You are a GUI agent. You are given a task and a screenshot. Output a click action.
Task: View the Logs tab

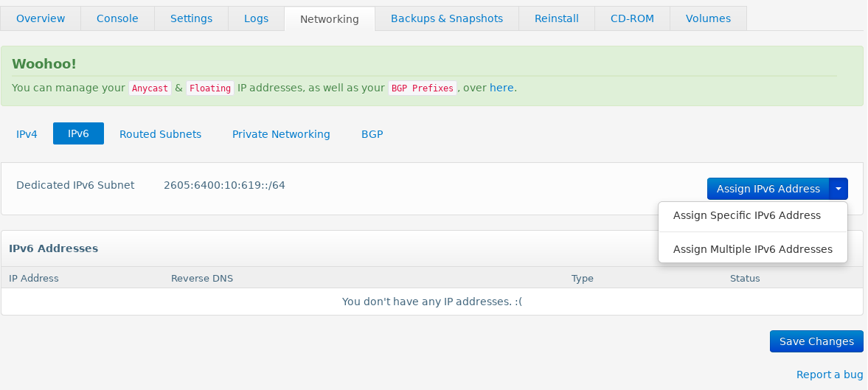tap(257, 18)
